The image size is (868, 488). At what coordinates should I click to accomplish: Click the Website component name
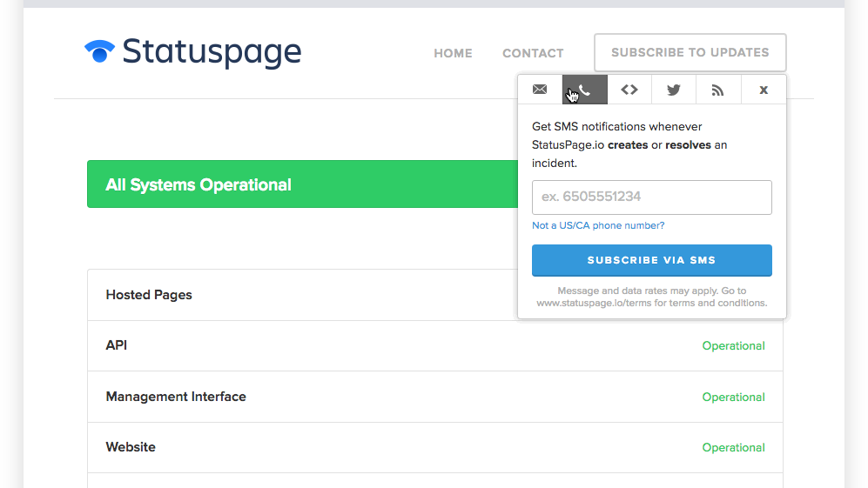tap(131, 447)
